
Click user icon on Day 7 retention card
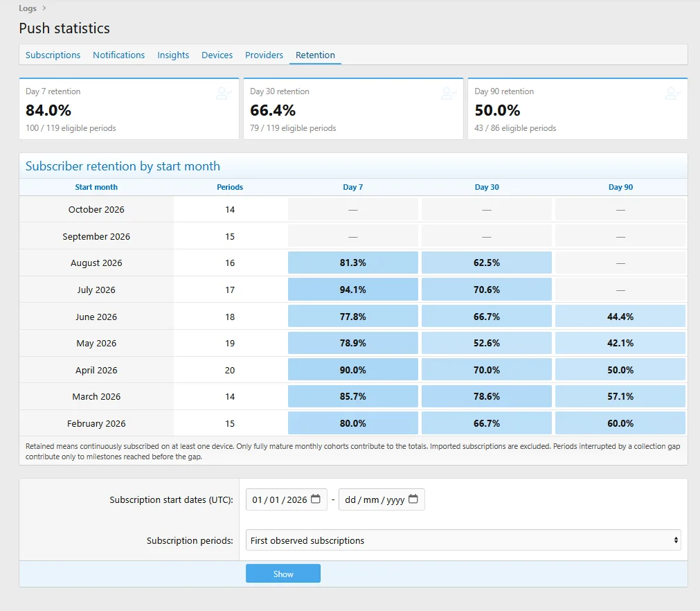click(x=224, y=93)
